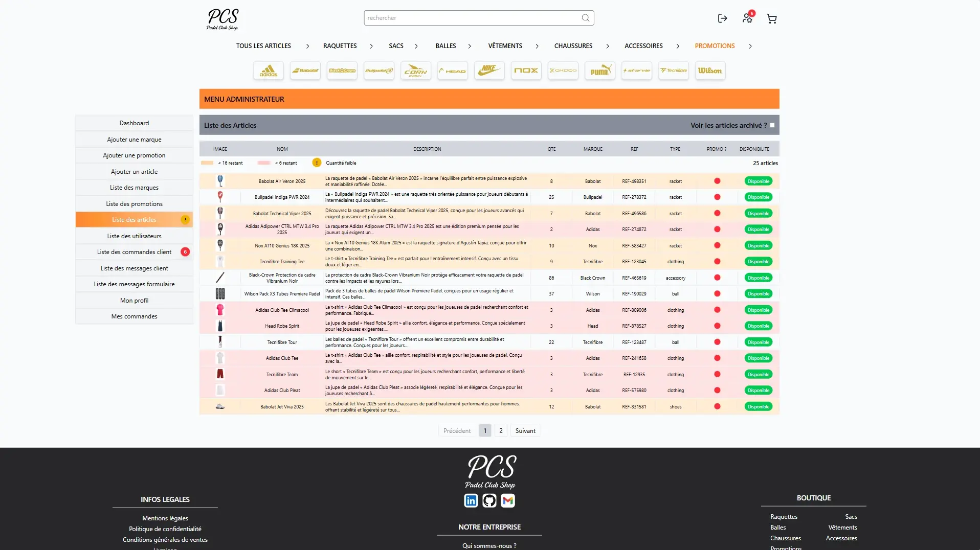The width and height of the screenshot is (980, 550).
Task: Click the Nike brand logo
Action: tap(489, 71)
